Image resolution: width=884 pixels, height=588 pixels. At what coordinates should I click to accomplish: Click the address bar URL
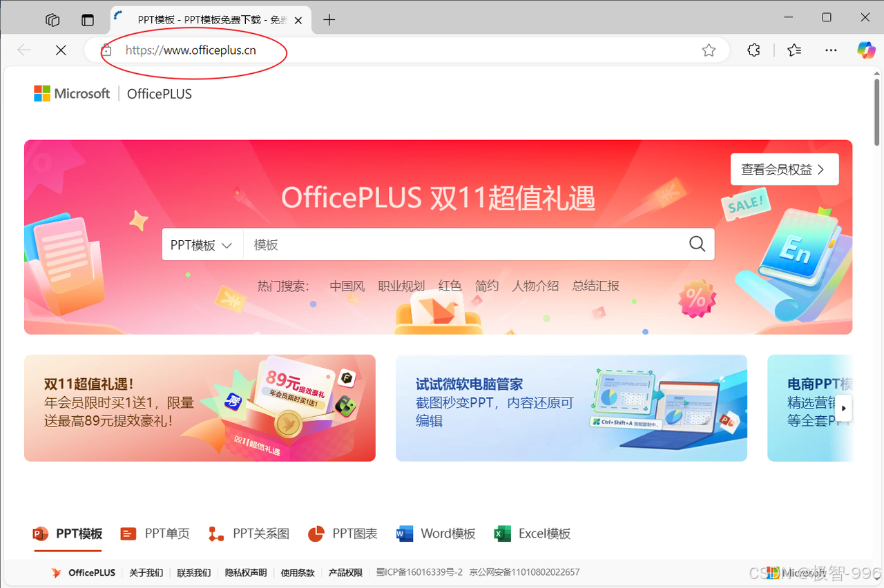[191, 50]
